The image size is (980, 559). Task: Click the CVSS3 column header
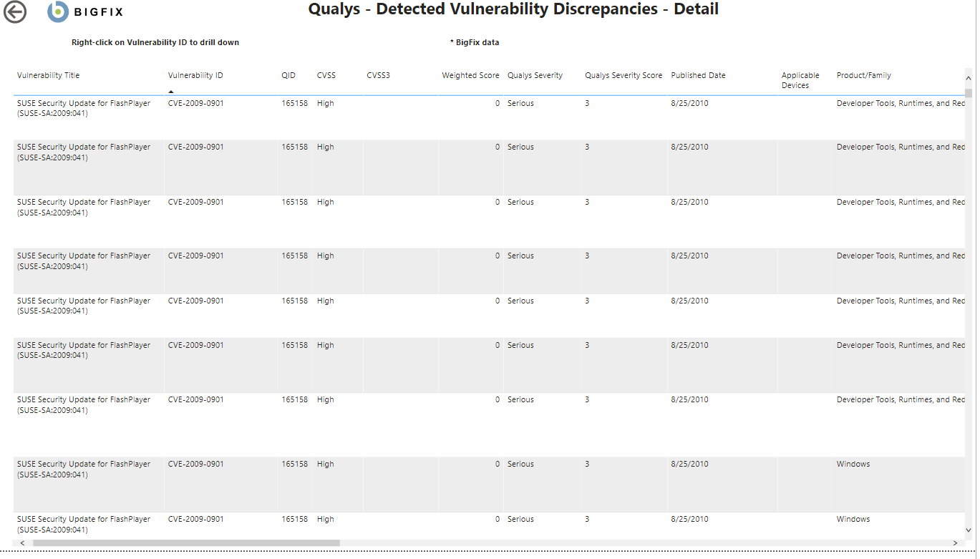378,75
